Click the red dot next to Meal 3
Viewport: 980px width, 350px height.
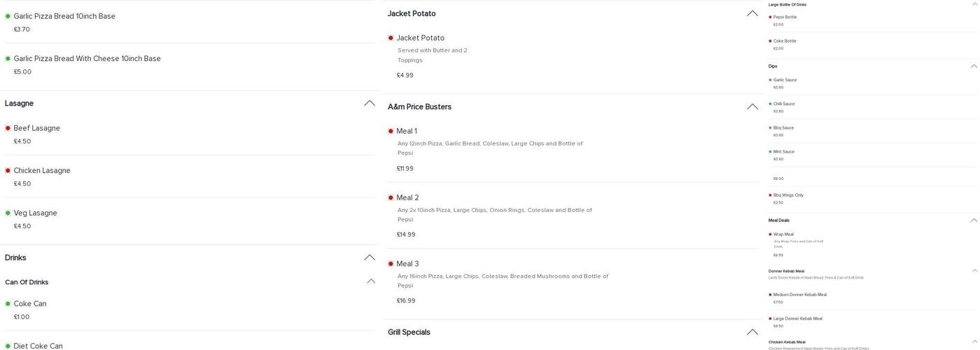point(391,264)
